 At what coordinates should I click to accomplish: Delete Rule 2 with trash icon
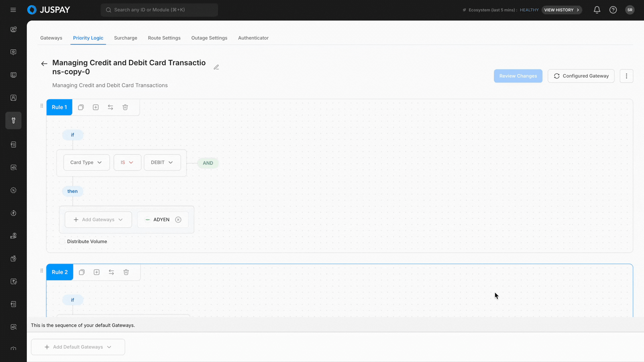[x=126, y=272]
